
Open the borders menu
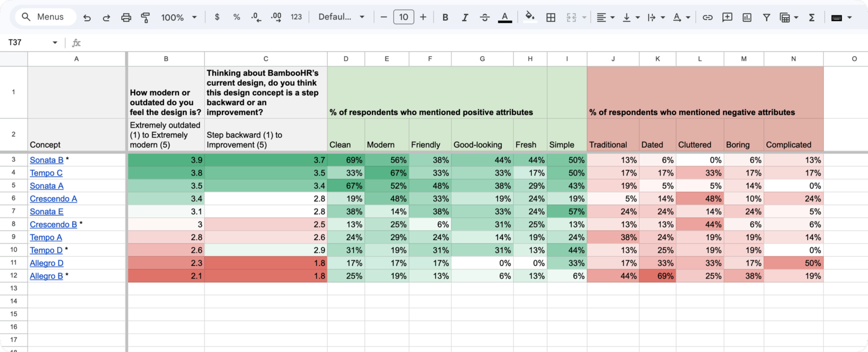[x=551, y=17]
